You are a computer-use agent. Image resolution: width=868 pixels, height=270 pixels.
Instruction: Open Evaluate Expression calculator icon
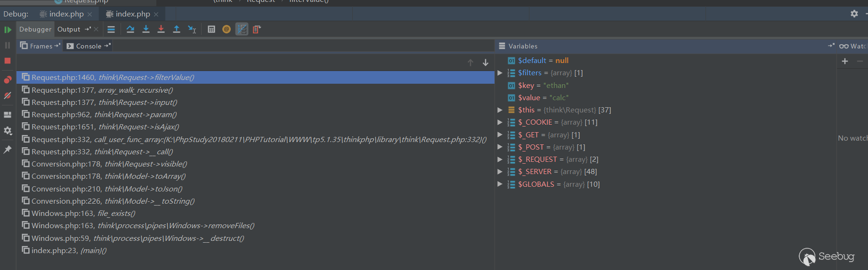(211, 29)
